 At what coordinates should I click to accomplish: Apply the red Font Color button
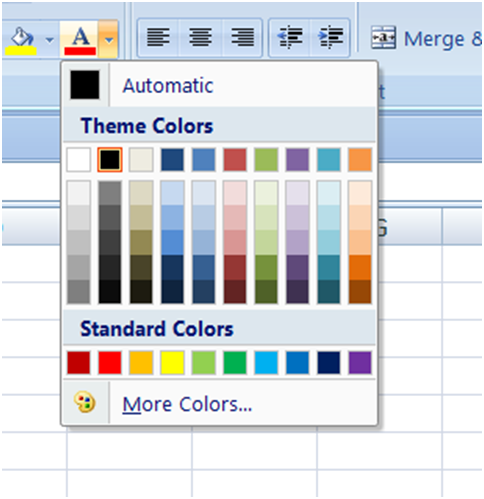coord(80,40)
